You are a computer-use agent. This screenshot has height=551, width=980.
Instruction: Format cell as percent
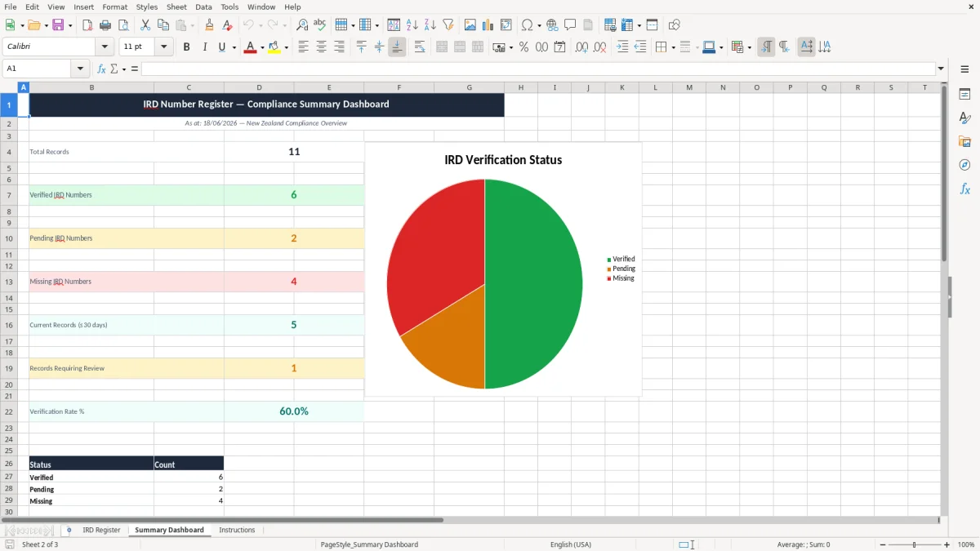523,47
